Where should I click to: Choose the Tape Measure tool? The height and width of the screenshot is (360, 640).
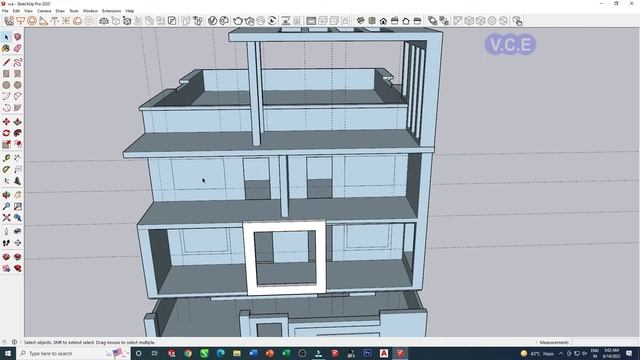6,158
